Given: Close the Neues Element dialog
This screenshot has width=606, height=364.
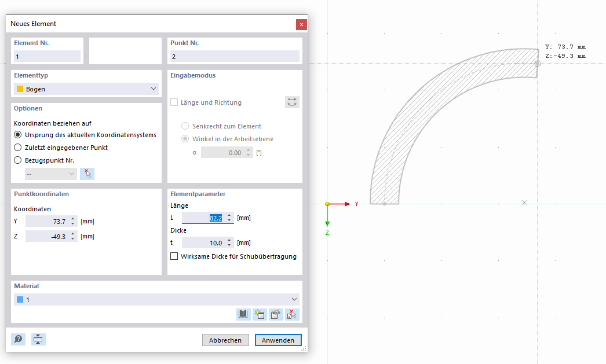Looking at the screenshot, I should 301,24.
